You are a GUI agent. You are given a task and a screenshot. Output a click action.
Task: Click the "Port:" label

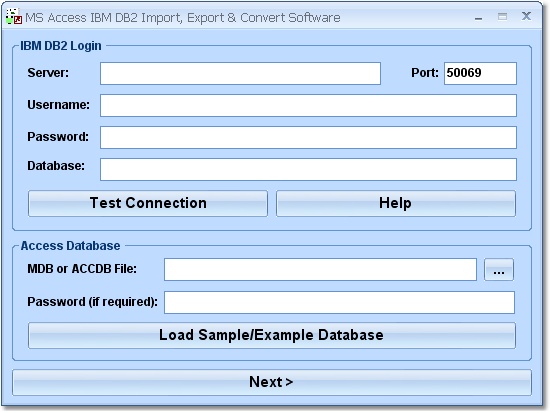coord(425,73)
